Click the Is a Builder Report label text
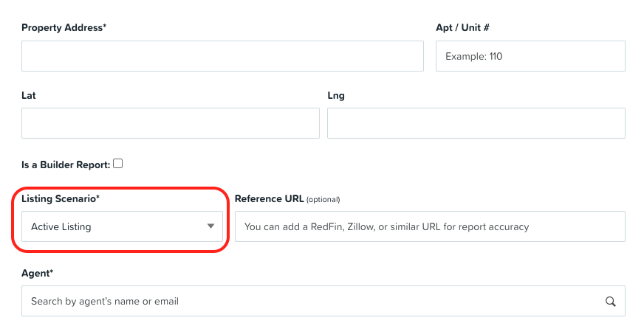This screenshot has height=326, width=644. coord(66,165)
